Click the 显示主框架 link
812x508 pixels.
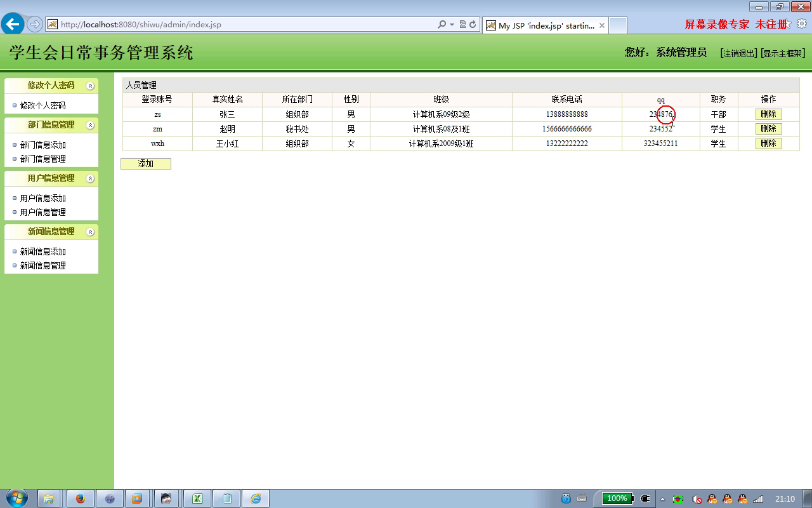[783, 53]
